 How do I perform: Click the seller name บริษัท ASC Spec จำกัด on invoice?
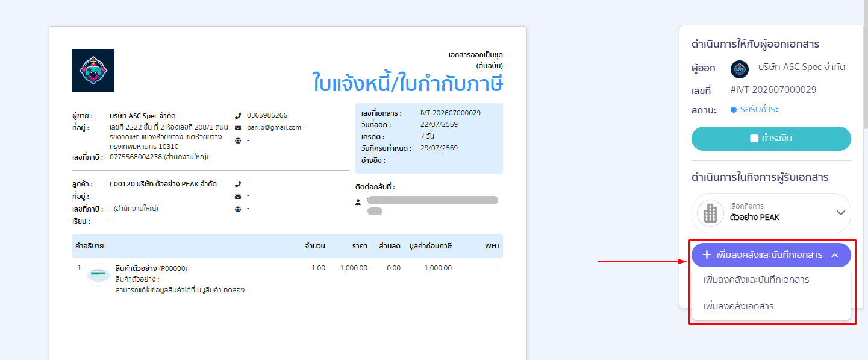(143, 116)
